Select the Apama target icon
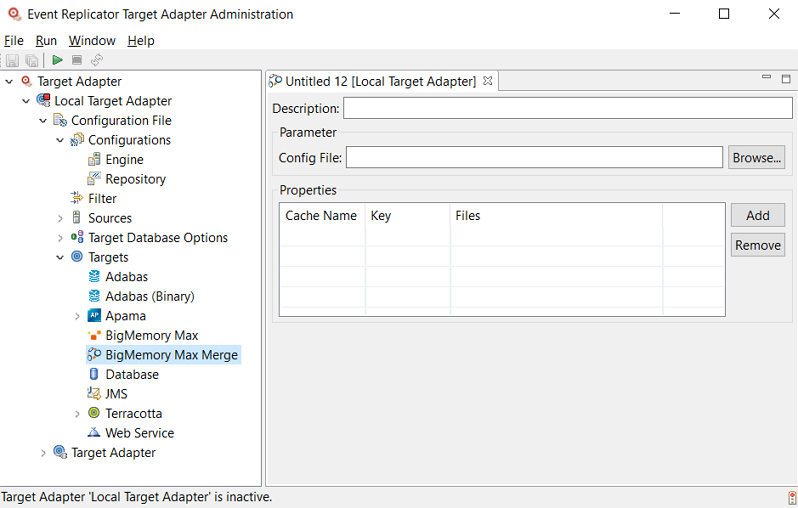The width and height of the screenshot is (798, 508). (94, 316)
